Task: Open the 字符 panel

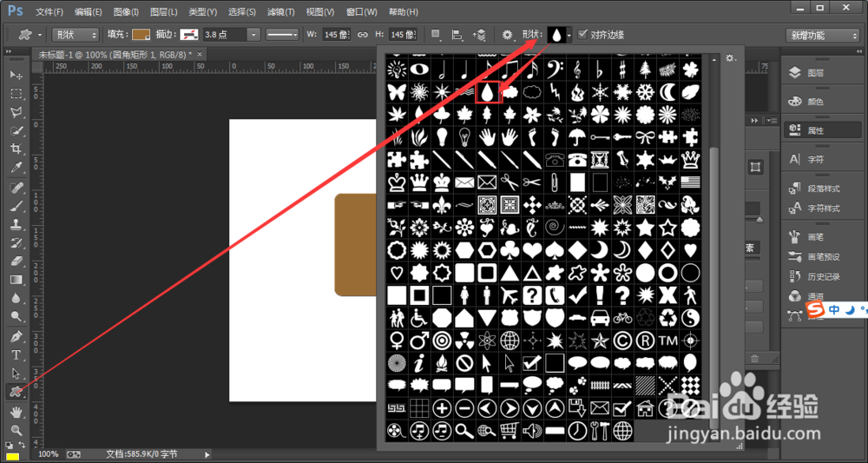Action: [821, 160]
